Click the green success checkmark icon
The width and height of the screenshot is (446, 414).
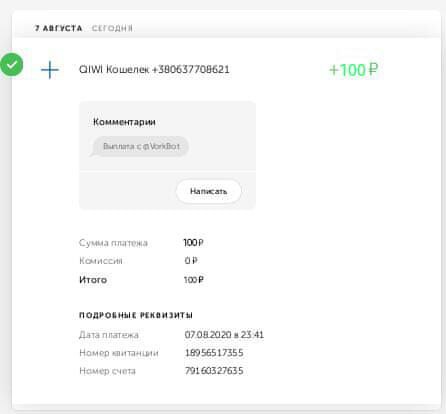[12, 65]
